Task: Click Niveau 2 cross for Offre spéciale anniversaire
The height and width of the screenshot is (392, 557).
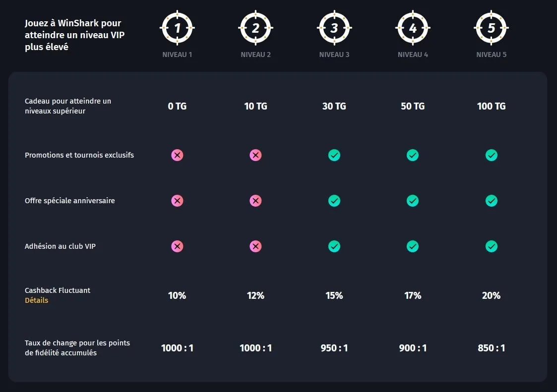Action: tap(255, 201)
